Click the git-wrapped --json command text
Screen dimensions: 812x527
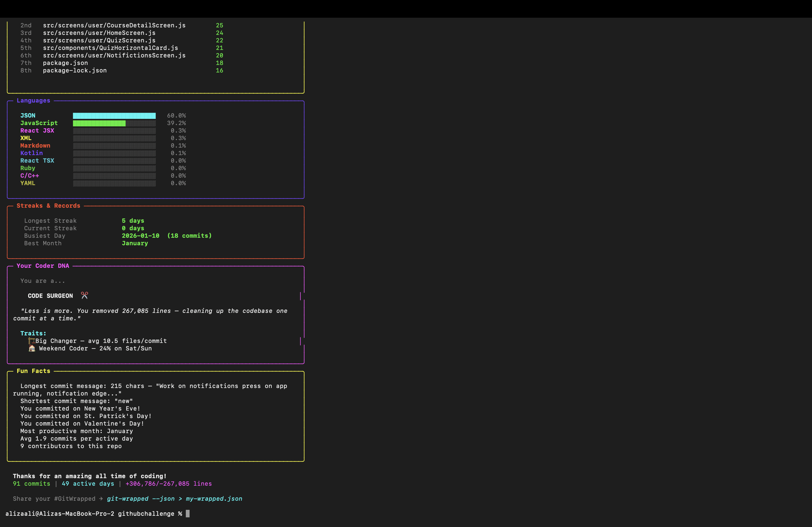click(140, 499)
